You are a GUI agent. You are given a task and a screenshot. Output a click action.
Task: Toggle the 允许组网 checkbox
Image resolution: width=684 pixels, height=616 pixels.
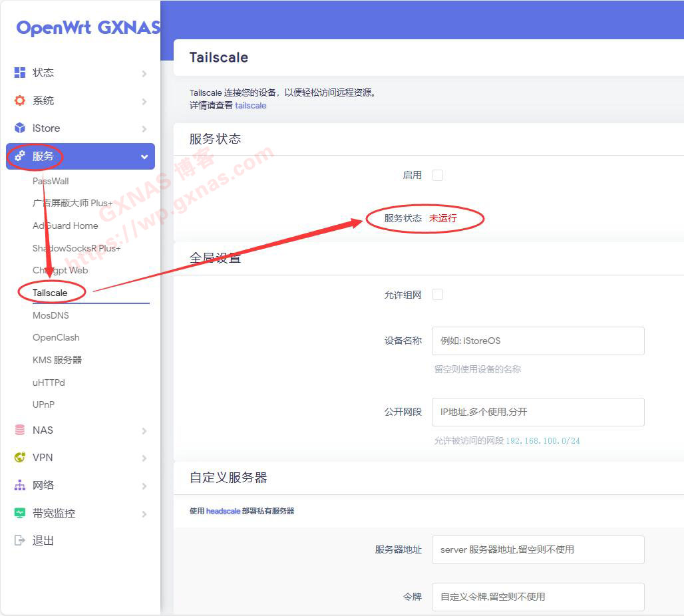[437, 294]
